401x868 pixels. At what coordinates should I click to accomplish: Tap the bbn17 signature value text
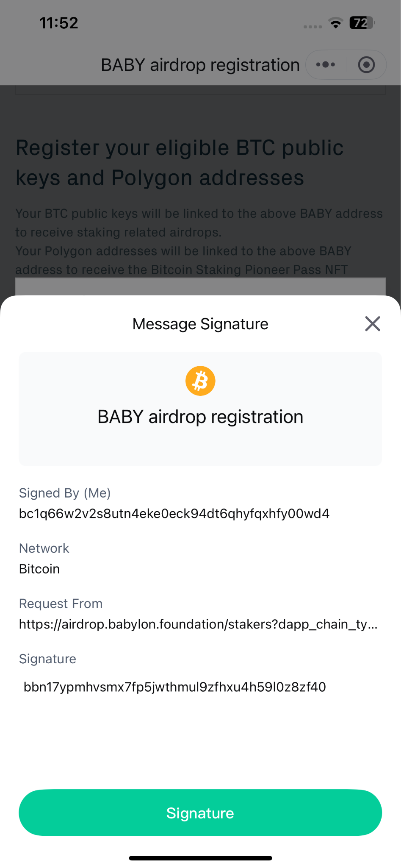click(x=174, y=687)
